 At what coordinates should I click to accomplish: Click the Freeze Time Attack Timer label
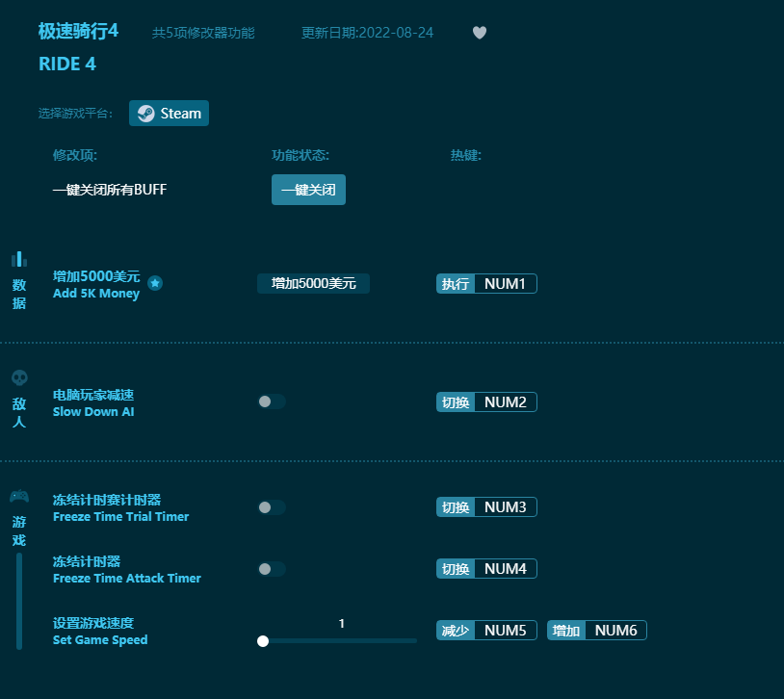127,579
